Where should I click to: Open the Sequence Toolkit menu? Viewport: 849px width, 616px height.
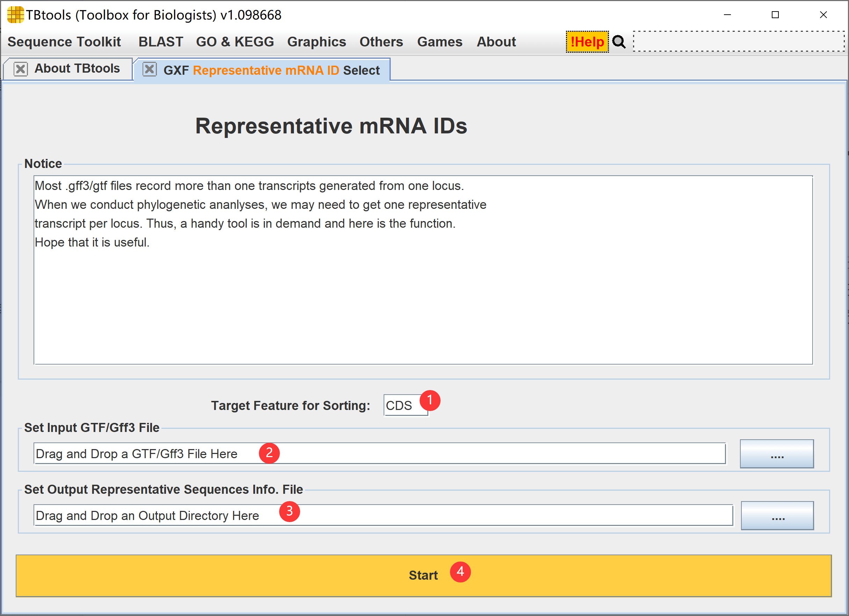[64, 42]
